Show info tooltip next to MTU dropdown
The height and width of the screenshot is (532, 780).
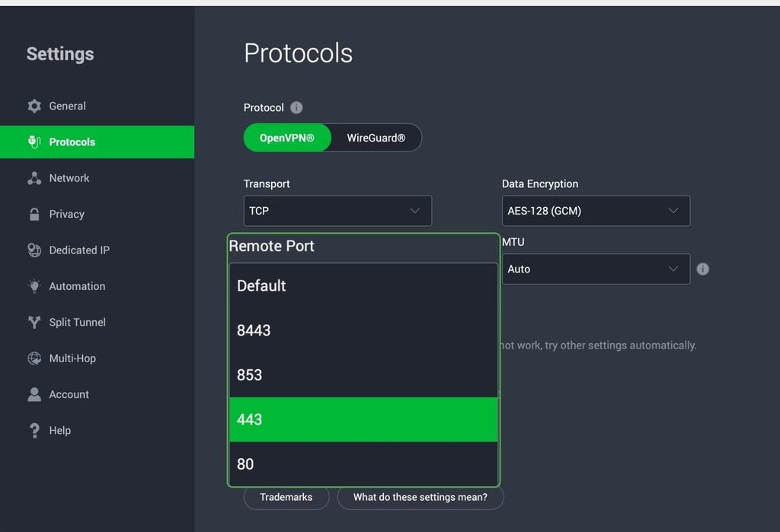[702, 269]
